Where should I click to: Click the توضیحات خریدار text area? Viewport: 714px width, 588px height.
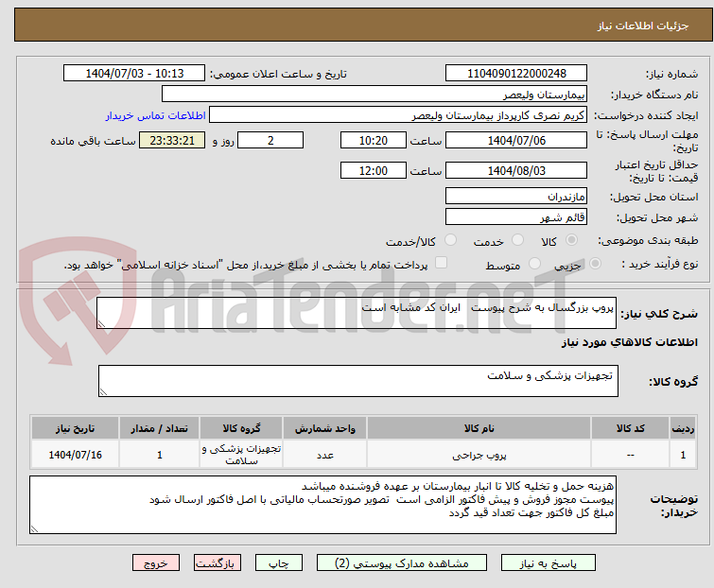click(322, 505)
